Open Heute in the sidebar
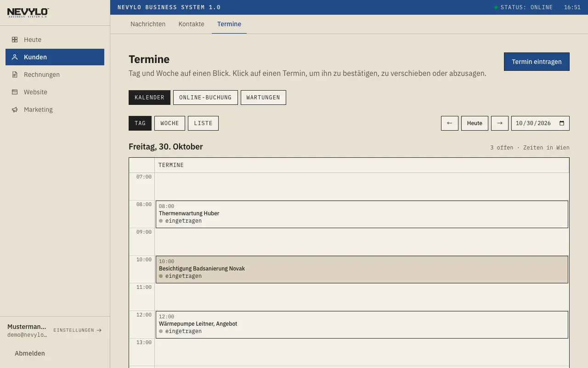The height and width of the screenshot is (368, 588). pos(55,40)
